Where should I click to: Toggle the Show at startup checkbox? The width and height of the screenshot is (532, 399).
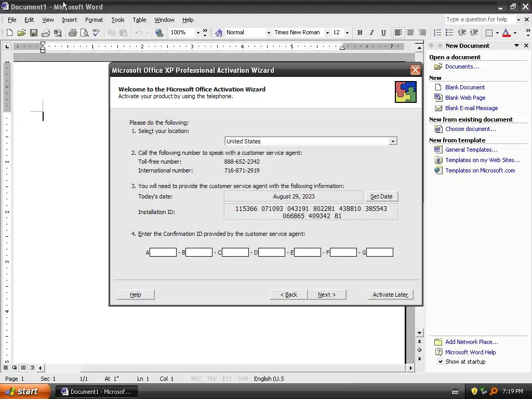click(x=440, y=362)
